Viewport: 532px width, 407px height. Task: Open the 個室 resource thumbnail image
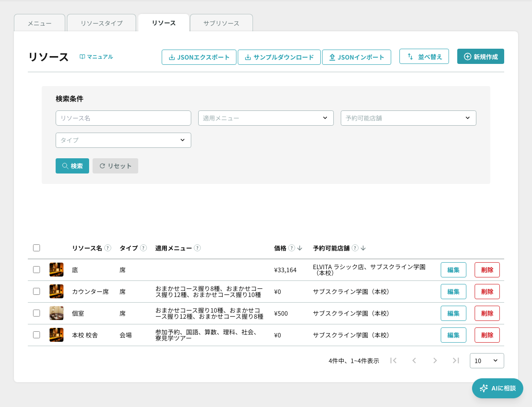click(57, 313)
